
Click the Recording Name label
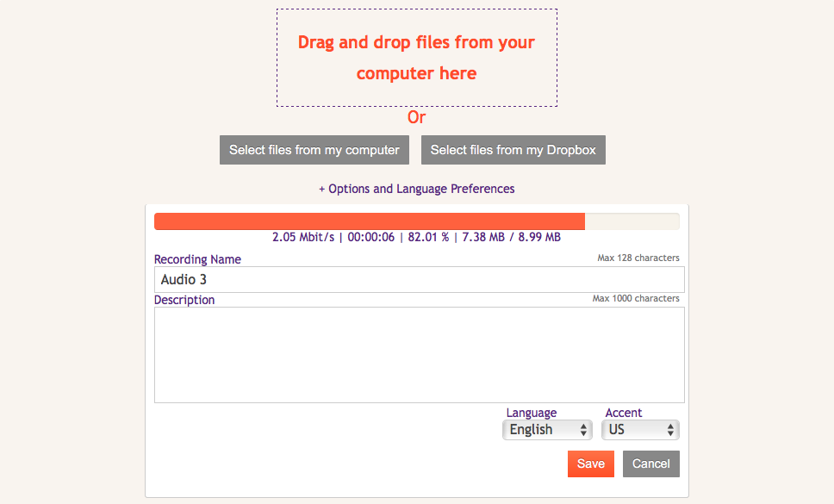[x=197, y=259]
